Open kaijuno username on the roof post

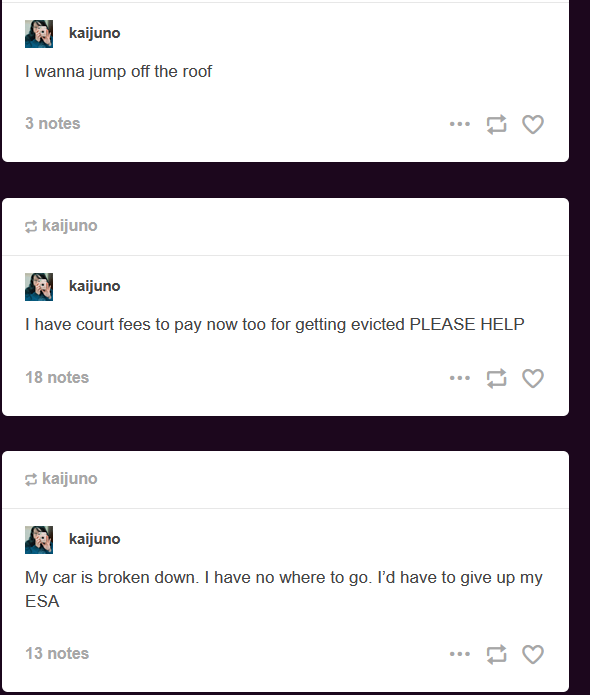(x=94, y=33)
